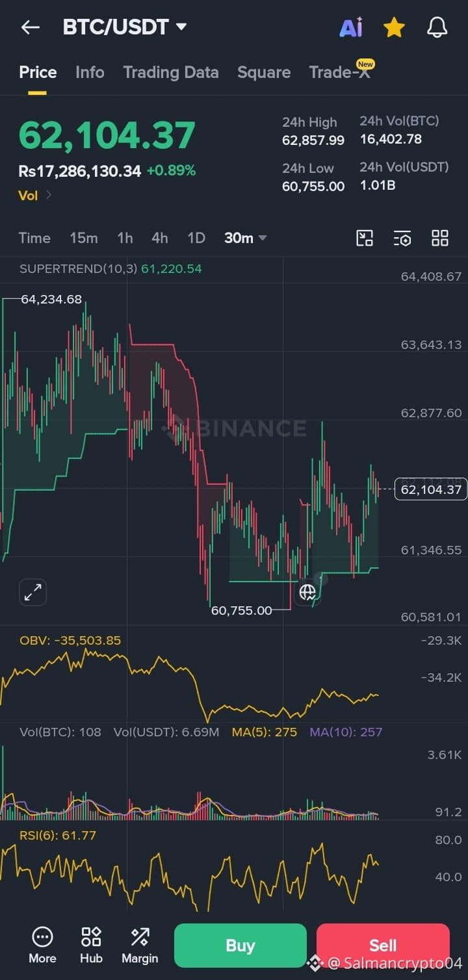
Task: Tap the current price tag 62,104.37
Action: pyautogui.click(x=431, y=489)
